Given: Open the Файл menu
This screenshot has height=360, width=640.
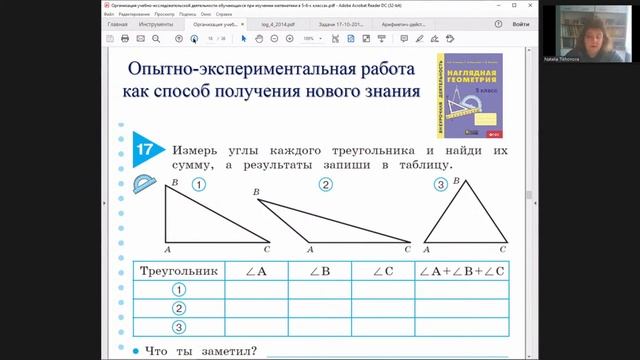Looking at the screenshot, I should click(x=109, y=14).
